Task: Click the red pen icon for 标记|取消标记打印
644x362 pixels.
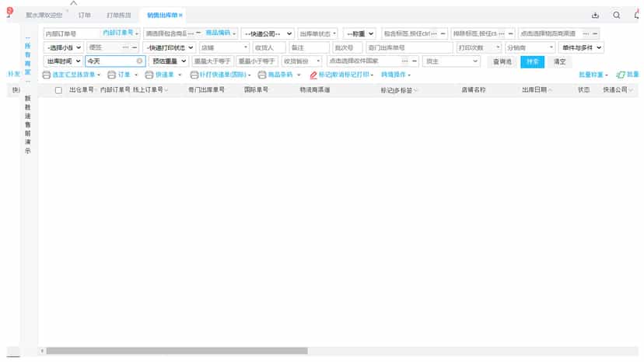Action: 313,75
